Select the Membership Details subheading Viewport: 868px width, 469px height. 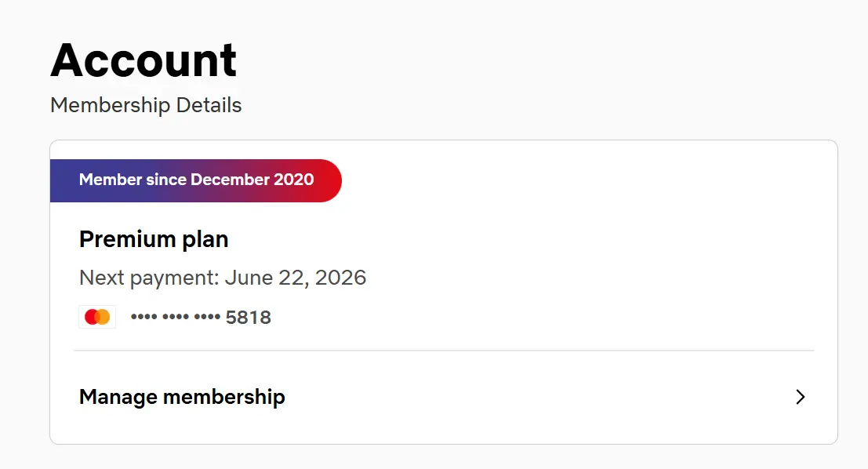coord(146,105)
